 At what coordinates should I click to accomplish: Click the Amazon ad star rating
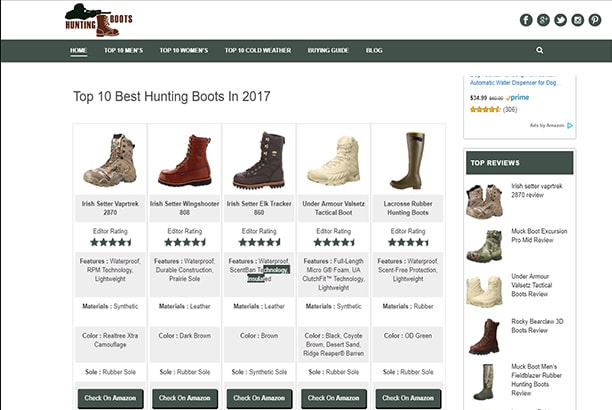[485, 110]
